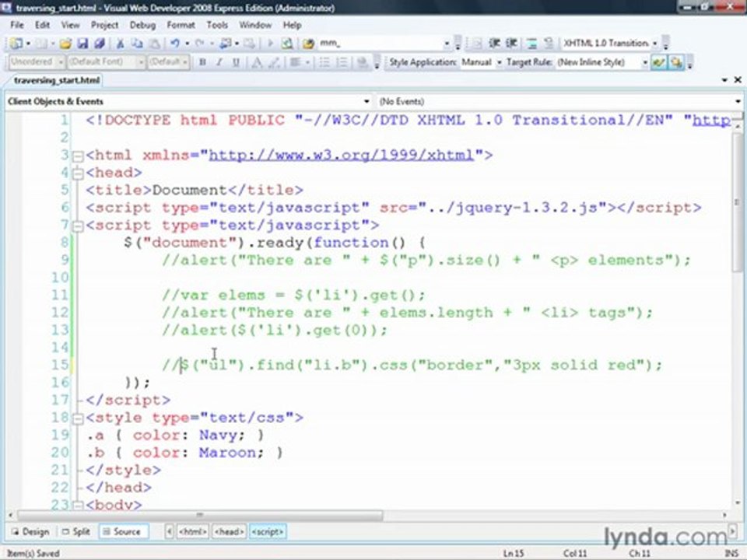Click the Bulleted List icon
Screen dimensions: 747x560
[324, 62]
